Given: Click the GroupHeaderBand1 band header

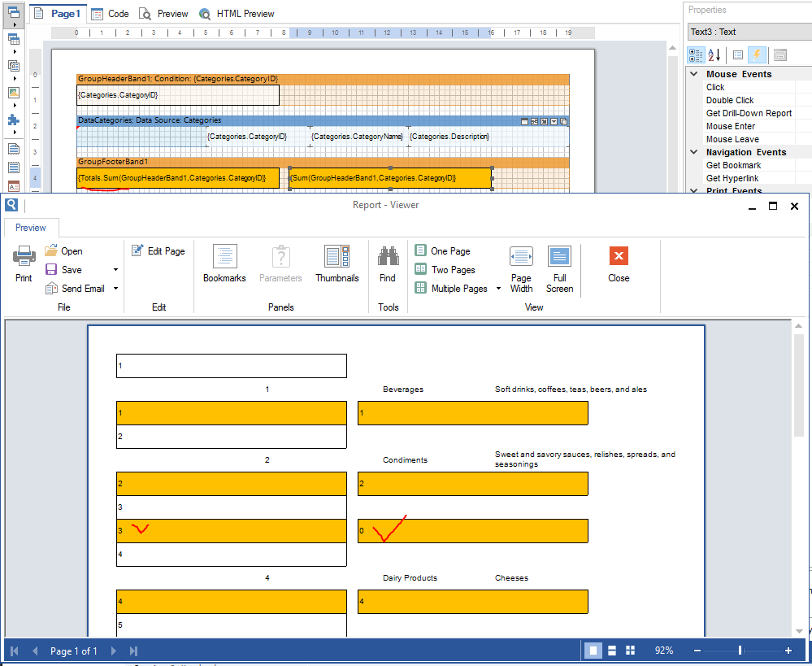Looking at the screenshot, I should pyautogui.click(x=323, y=79).
